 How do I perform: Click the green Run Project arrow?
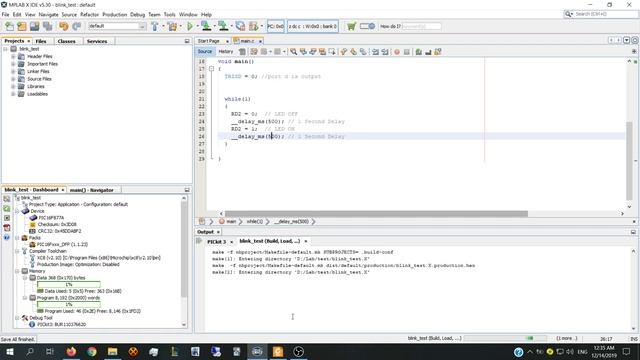[190, 27]
